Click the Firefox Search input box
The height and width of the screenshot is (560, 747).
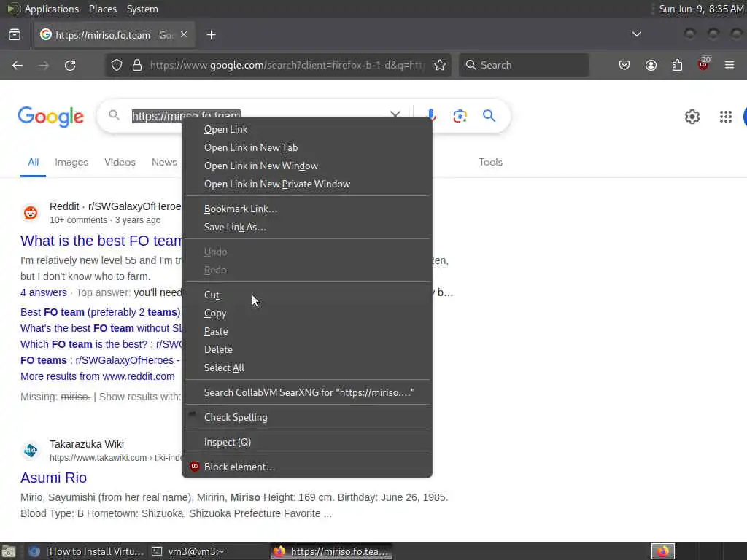click(524, 65)
